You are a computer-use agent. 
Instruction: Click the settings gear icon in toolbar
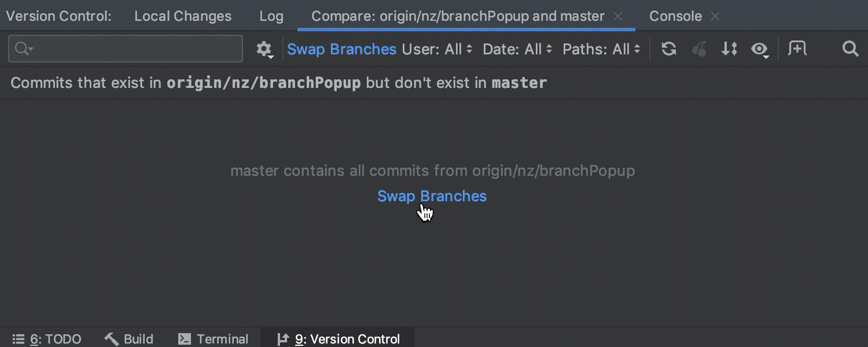[x=264, y=50]
